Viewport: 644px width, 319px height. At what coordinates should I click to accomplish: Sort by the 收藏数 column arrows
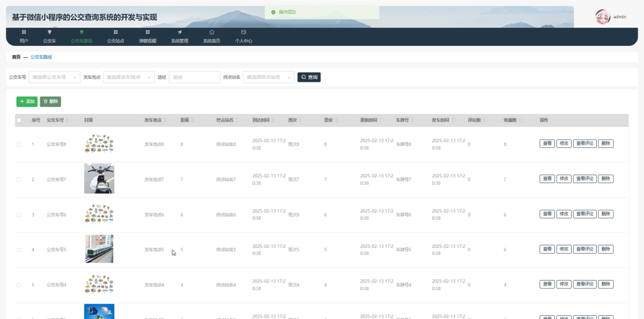(x=519, y=120)
